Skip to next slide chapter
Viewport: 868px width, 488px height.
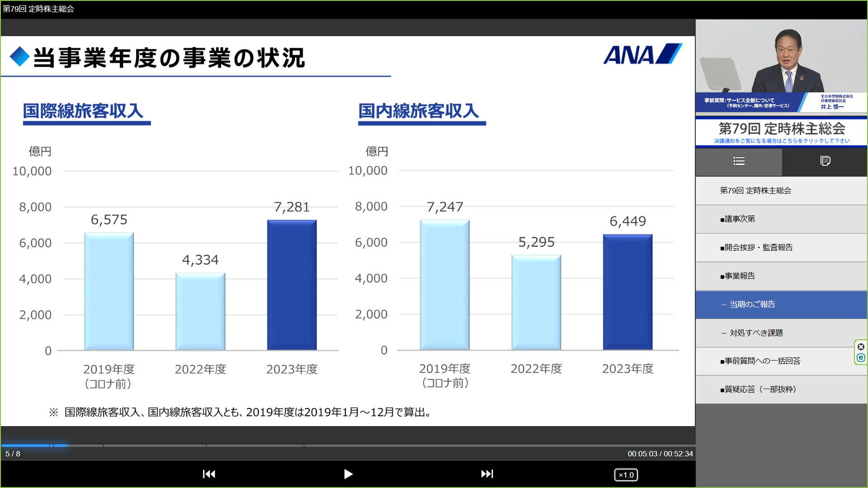pos(487,474)
